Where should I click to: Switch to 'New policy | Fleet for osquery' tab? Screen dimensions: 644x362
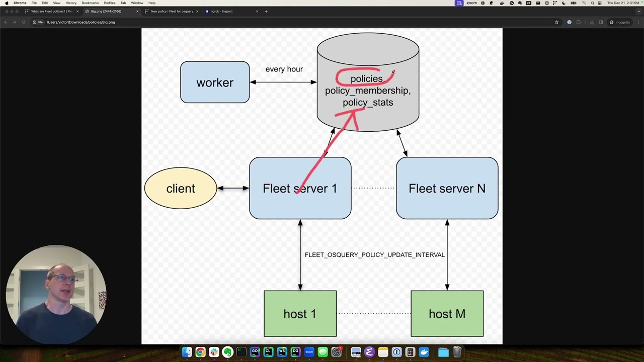[x=172, y=11]
